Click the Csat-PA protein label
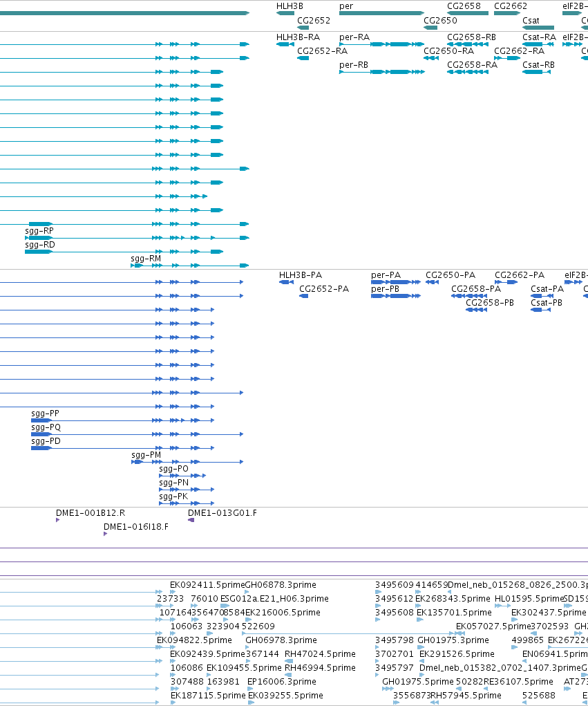588x706 pixels. coord(547,288)
